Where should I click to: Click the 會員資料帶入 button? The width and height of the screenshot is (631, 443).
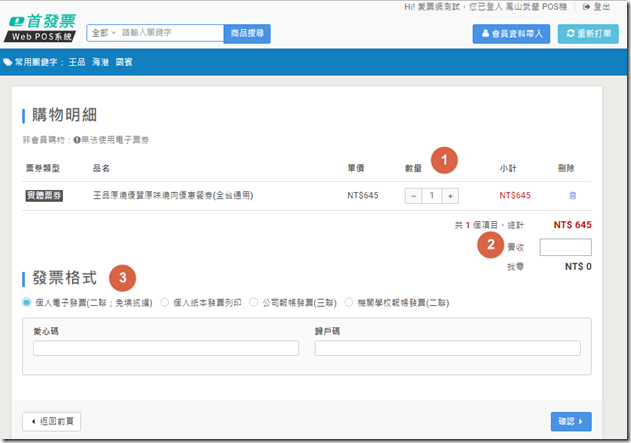(x=511, y=34)
